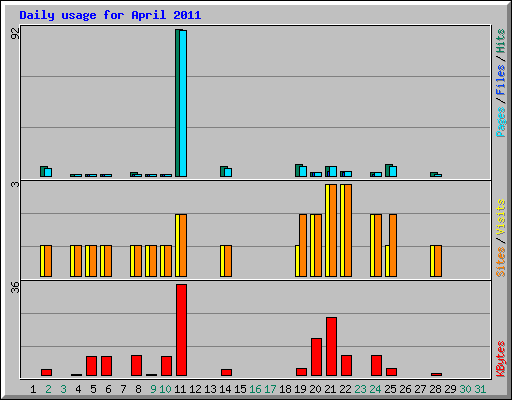The width and height of the screenshot is (512, 400).
Task: Select the orange sites bar for day 21
Action: 333,230
